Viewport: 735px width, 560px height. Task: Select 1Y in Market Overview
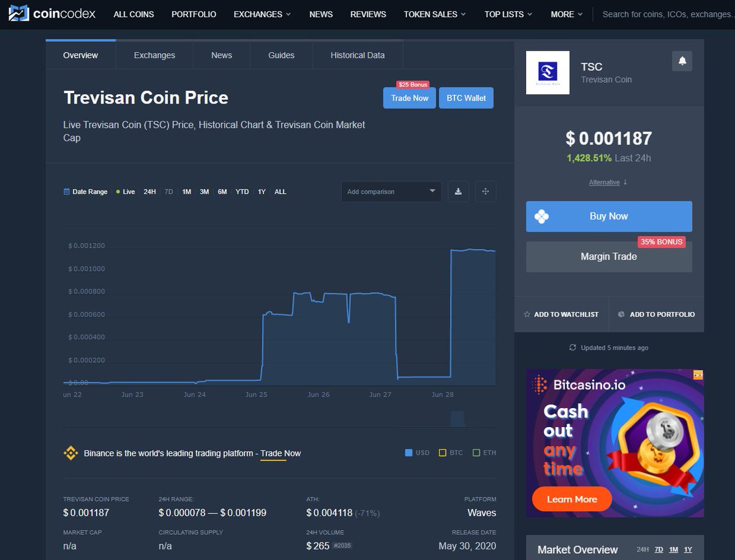(x=688, y=550)
